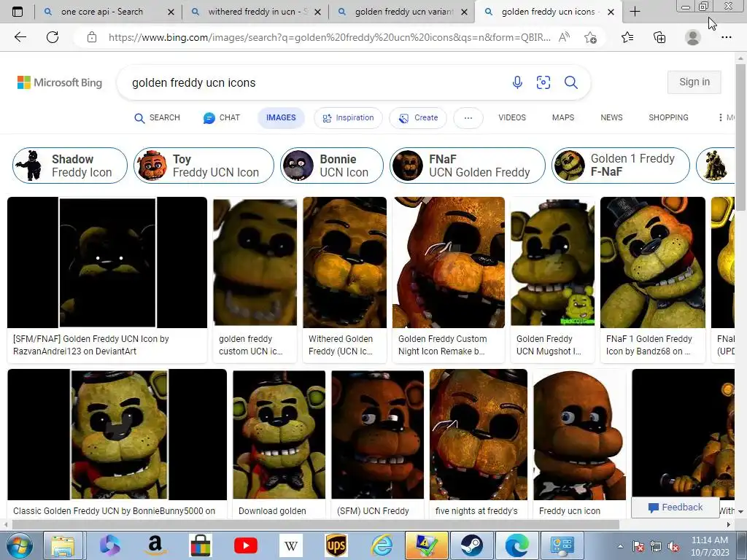Open Microsoft Store taskbar icon
This screenshot has width=747, height=560.
pyautogui.click(x=200, y=545)
